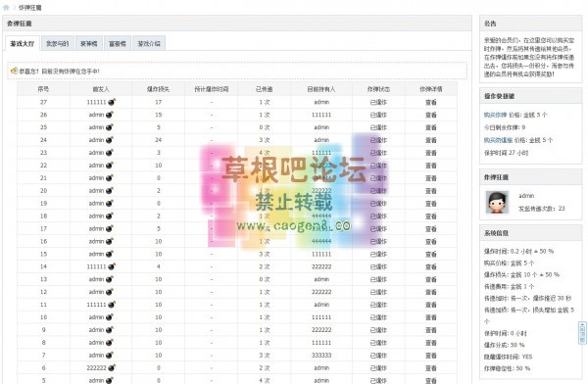Click current holder 444444 in row 16
The height and width of the screenshot is (384, 588).
[x=321, y=241]
